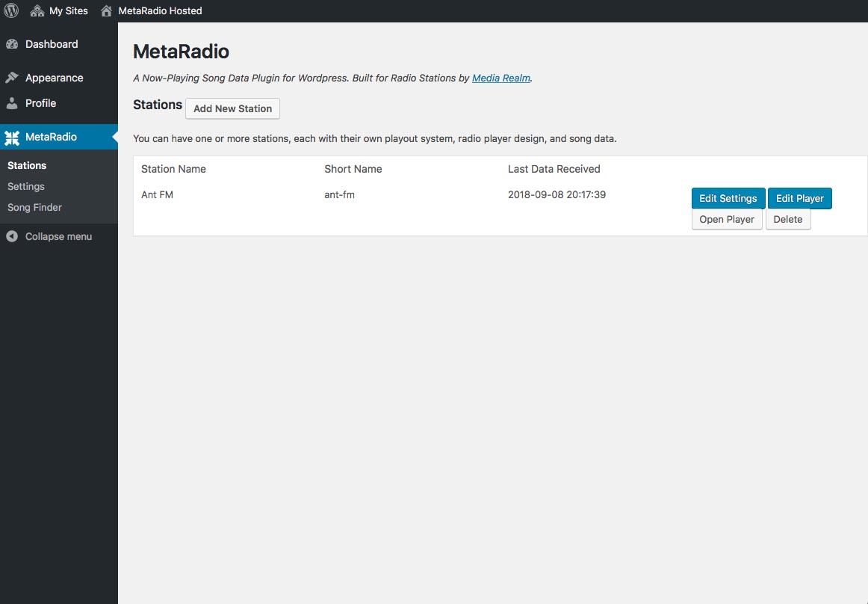Click the ant-fm short name cell
The image size is (868, 604).
(339, 195)
